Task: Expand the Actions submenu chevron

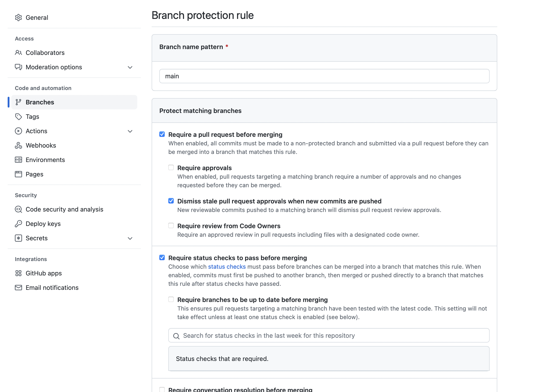Action: click(x=130, y=131)
